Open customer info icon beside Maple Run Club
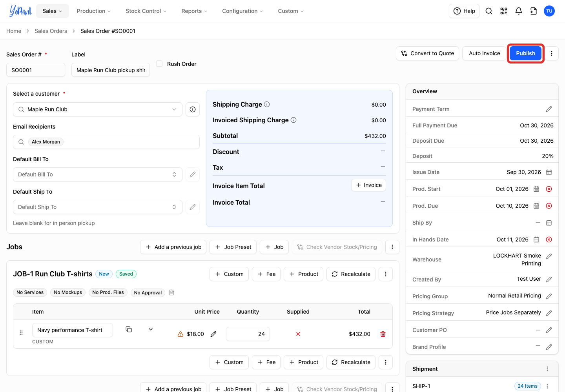Screen dimensions: 565x392 pyautogui.click(x=193, y=109)
